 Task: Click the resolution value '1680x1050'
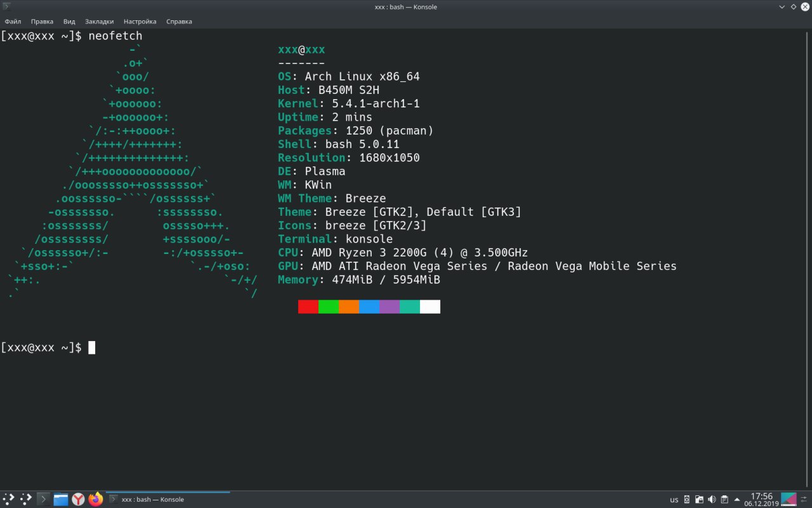point(390,158)
